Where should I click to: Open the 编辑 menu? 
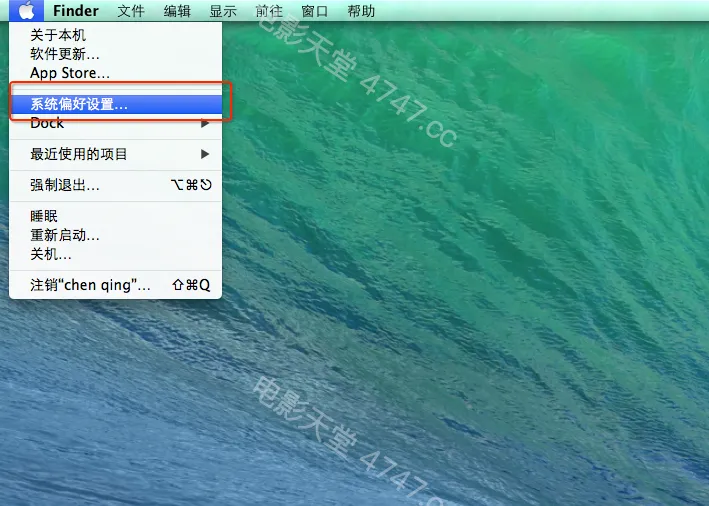pyautogui.click(x=177, y=11)
